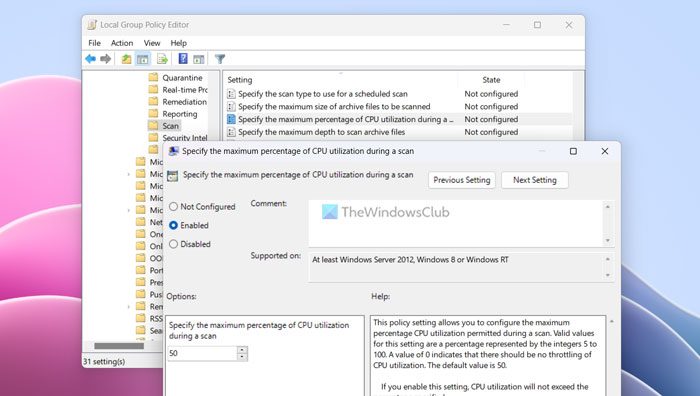Go back using the blue left arrow toolbar icon
This screenshot has height=396, width=700.
(91, 59)
